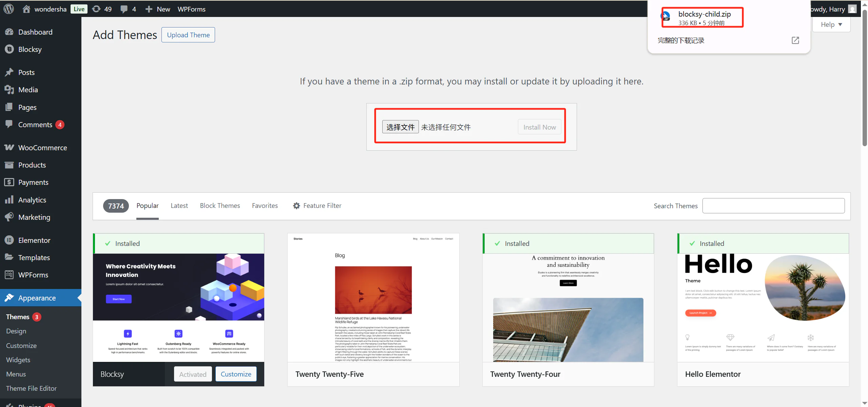868x407 pixels.
Task: Switch to the Latest themes tab
Action: point(179,206)
